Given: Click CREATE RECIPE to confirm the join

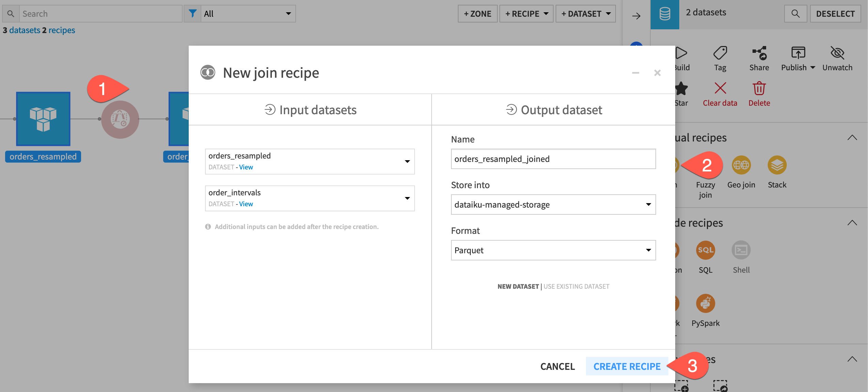Looking at the screenshot, I should pyautogui.click(x=626, y=366).
